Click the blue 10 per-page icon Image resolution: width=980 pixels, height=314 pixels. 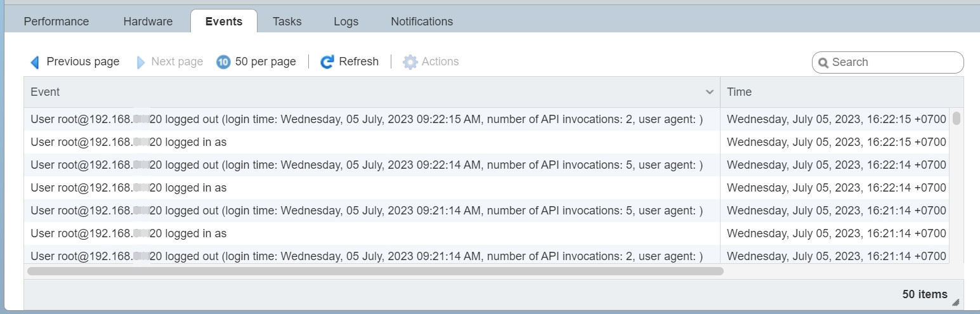223,62
